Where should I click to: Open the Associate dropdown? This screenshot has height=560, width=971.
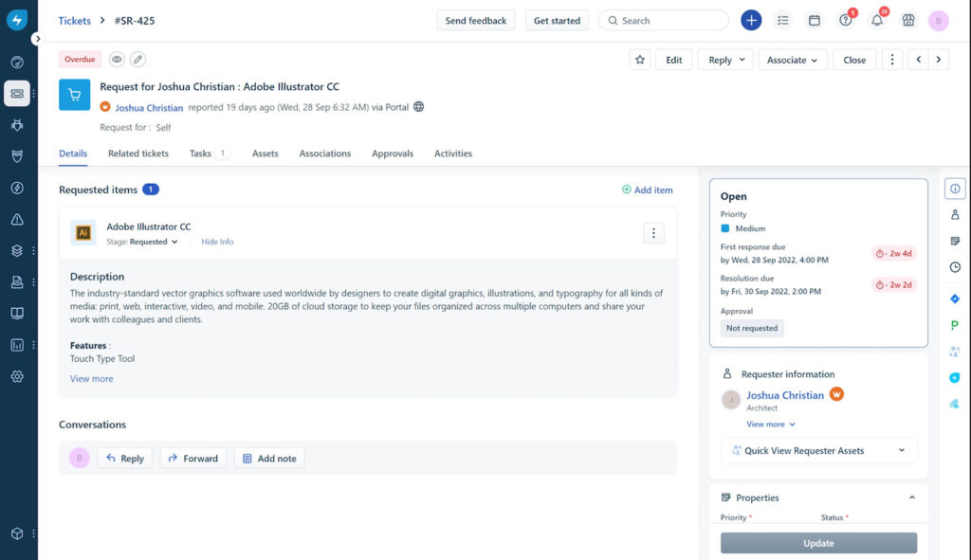coord(793,60)
